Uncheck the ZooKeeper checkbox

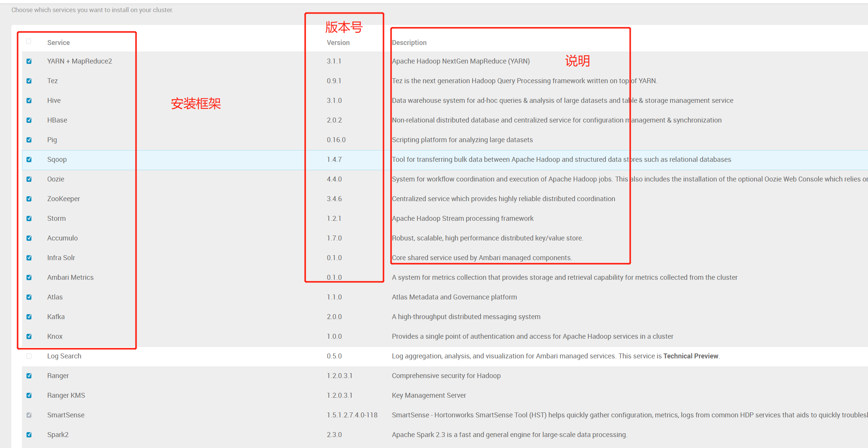(29, 199)
